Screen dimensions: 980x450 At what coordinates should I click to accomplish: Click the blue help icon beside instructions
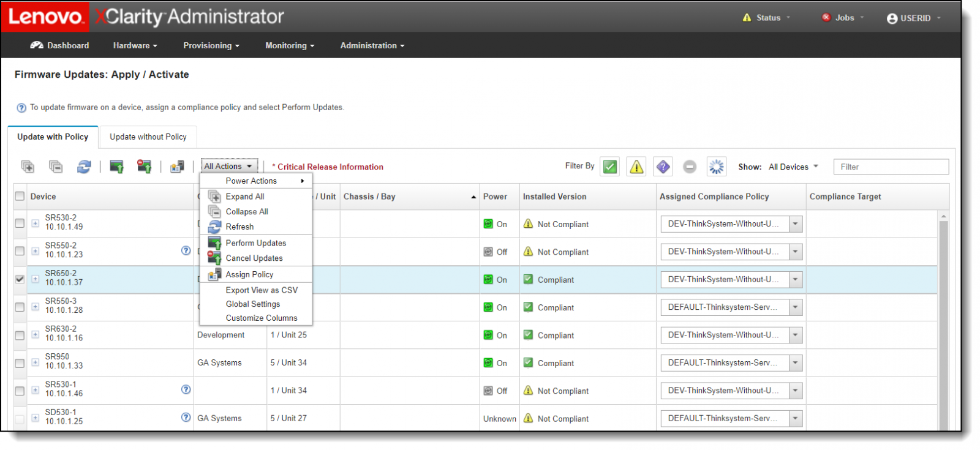tap(21, 108)
